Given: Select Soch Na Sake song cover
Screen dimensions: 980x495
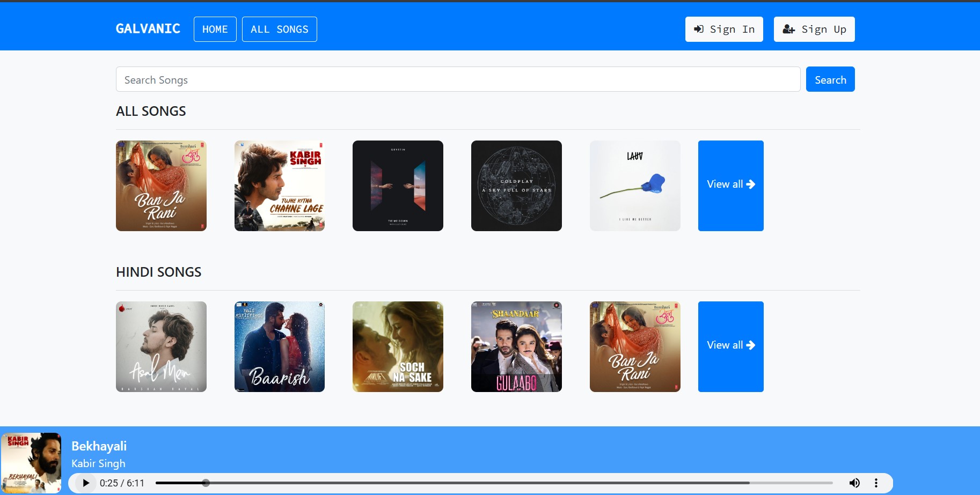Looking at the screenshot, I should coord(398,346).
